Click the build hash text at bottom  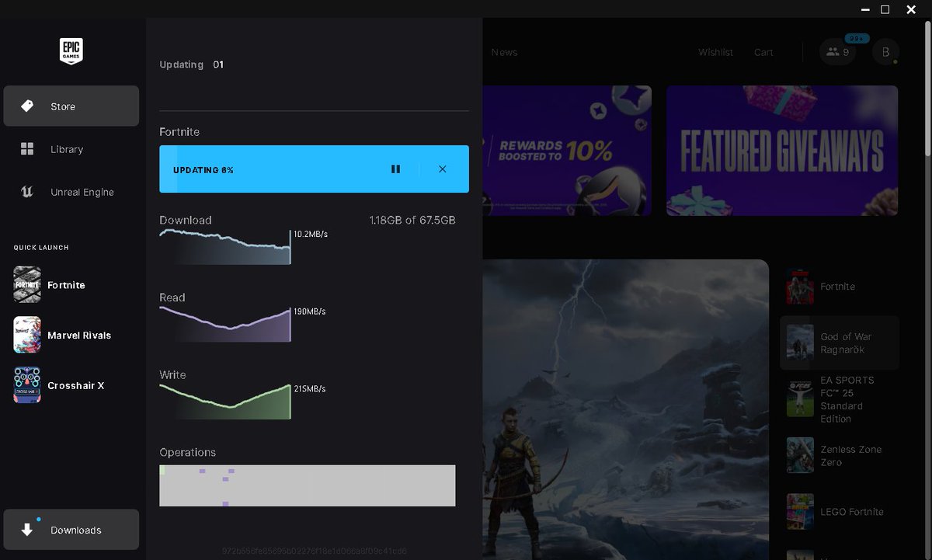(x=314, y=551)
